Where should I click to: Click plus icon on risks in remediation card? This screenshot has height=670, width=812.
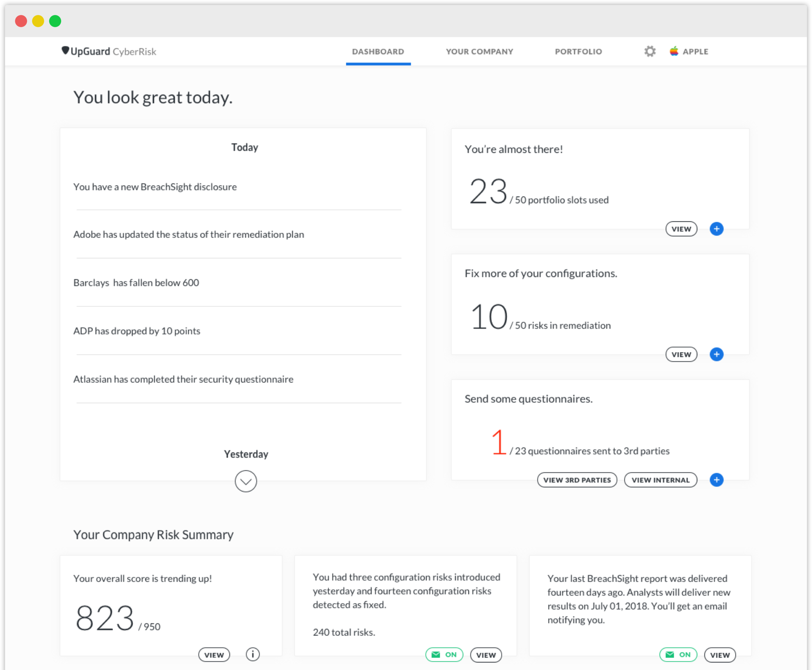click(716, 354)
